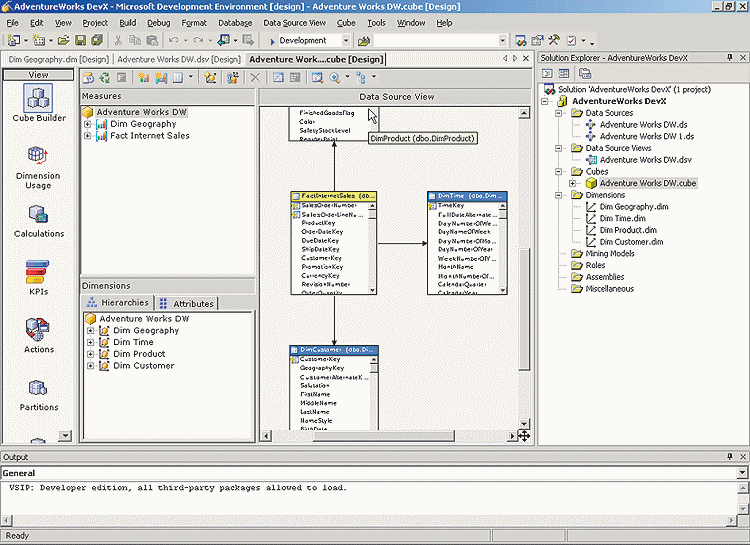Click the diagram pan navigator cross icon
Image resolution: width=750 pixels, height=545 pixels.
524,436
